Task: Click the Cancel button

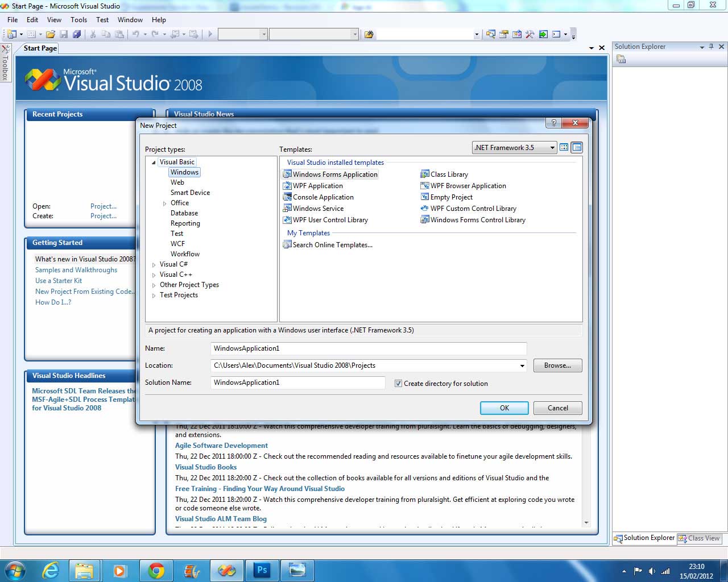Action: pos(558,408)
